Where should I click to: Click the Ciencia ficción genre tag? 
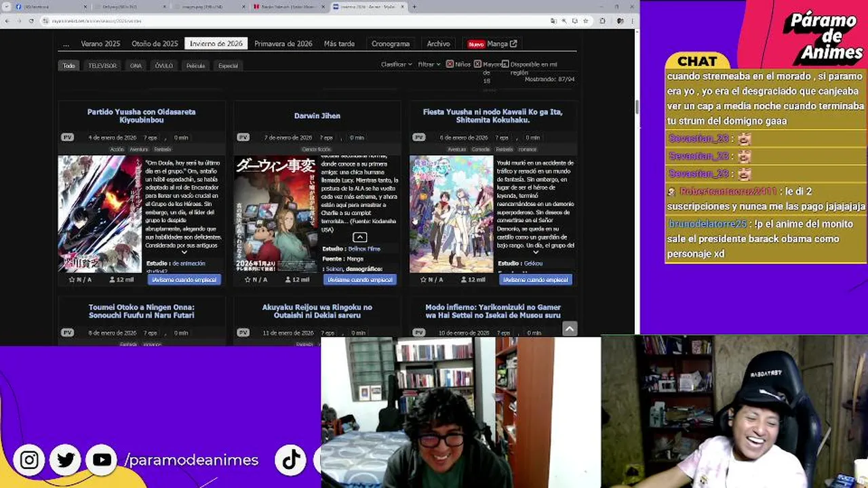click(x=316, y=149)
